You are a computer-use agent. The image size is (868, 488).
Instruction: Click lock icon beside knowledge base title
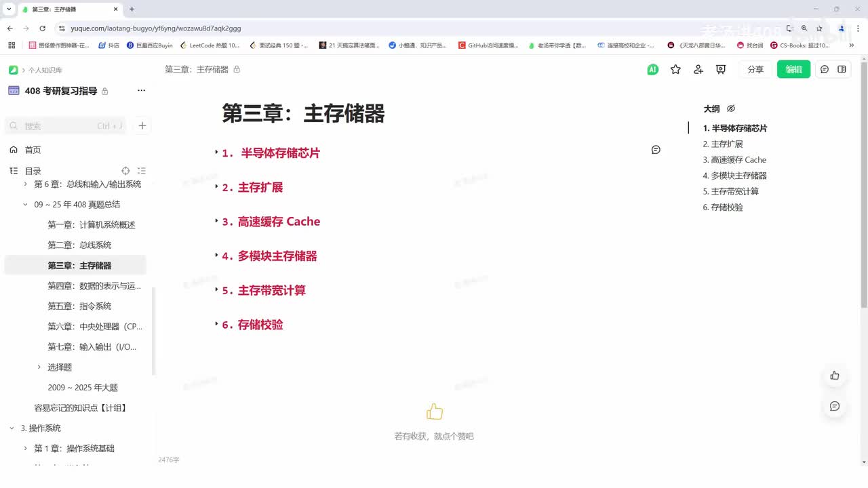point(105,91)
